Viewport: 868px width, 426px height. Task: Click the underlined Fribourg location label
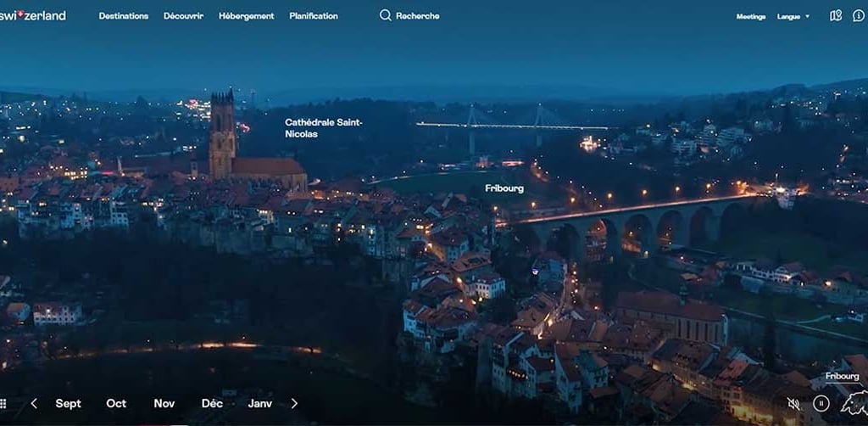coord(843,377)
